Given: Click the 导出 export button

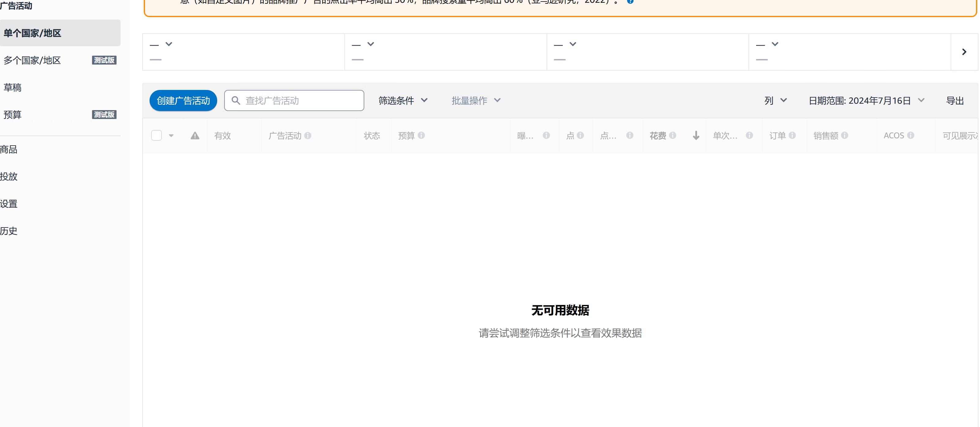Looking at the screenshot, I should 955,100.
